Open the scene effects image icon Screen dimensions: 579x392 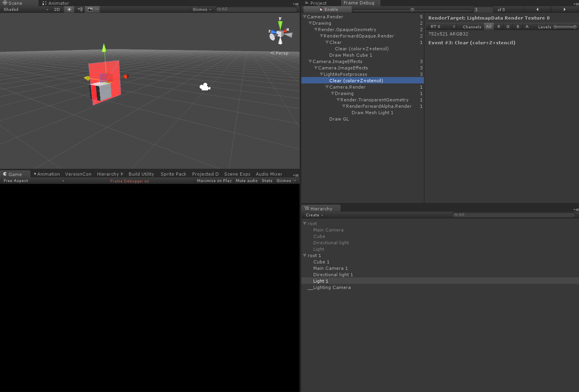[91, 9]
